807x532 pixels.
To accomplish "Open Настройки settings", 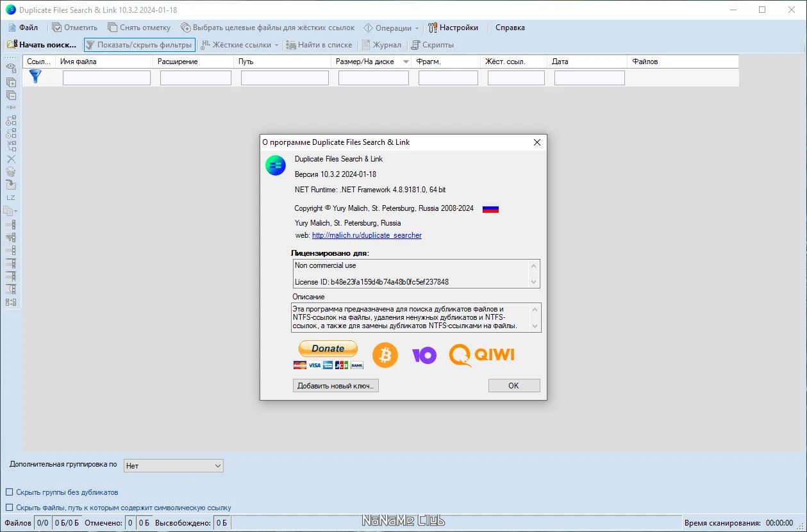I will tap(453, 28).
